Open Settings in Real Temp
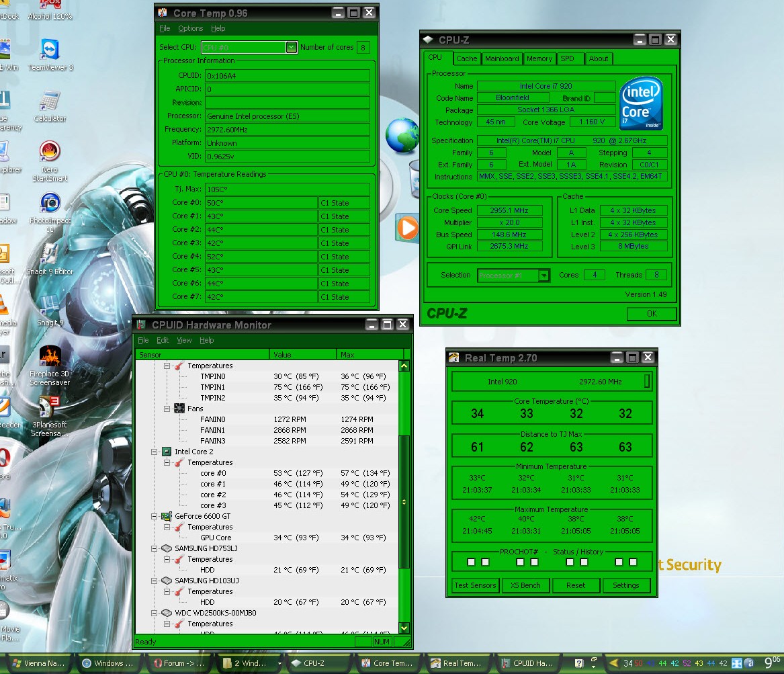This screenshot has height=674, width=784. (x=626, y=585)
